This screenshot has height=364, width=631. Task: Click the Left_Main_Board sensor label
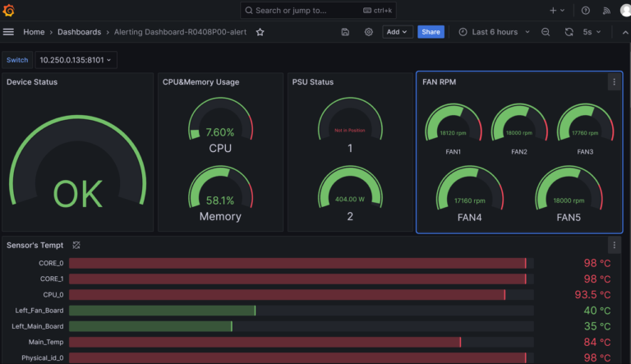coord(38,326)
